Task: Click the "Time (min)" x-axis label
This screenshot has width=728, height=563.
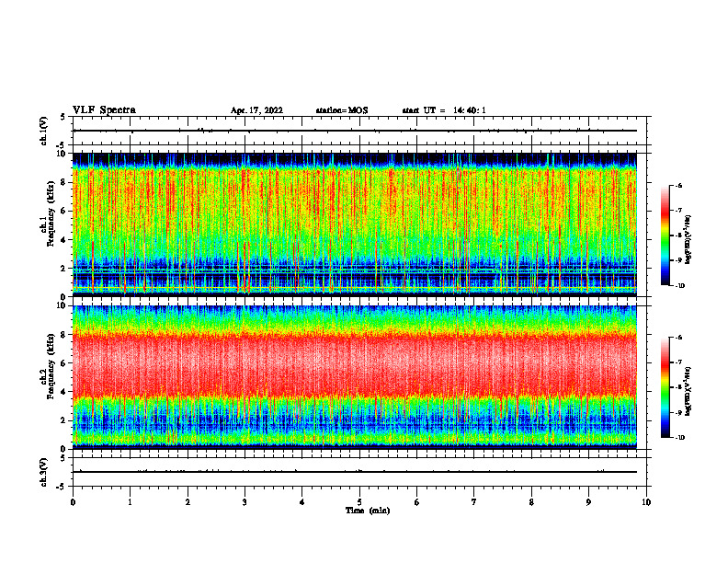Action: (x=368, y=511)
